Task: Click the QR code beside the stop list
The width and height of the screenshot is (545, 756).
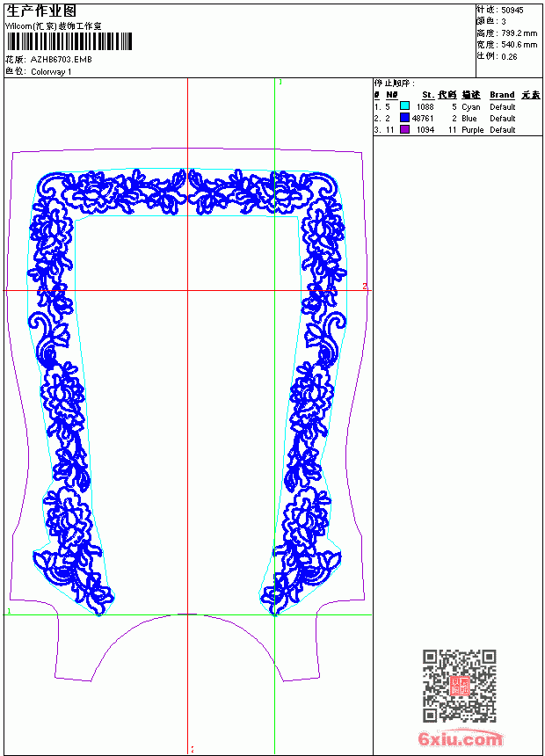Action: click(x=460, y=686)
